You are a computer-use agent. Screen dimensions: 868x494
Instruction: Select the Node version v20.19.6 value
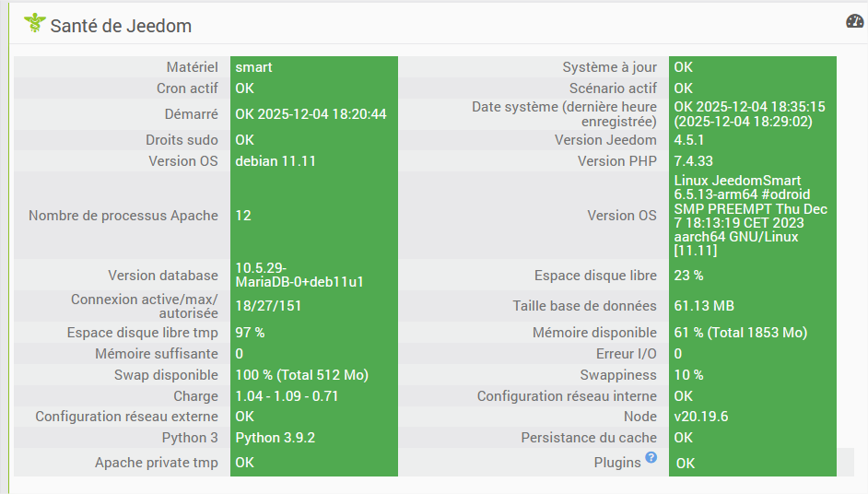[x=700, y=417]
